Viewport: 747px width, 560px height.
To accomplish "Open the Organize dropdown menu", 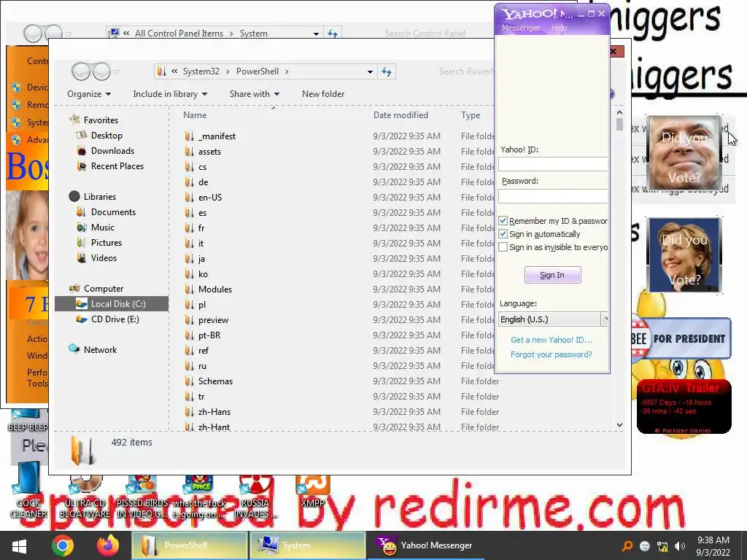I will 89,94.
